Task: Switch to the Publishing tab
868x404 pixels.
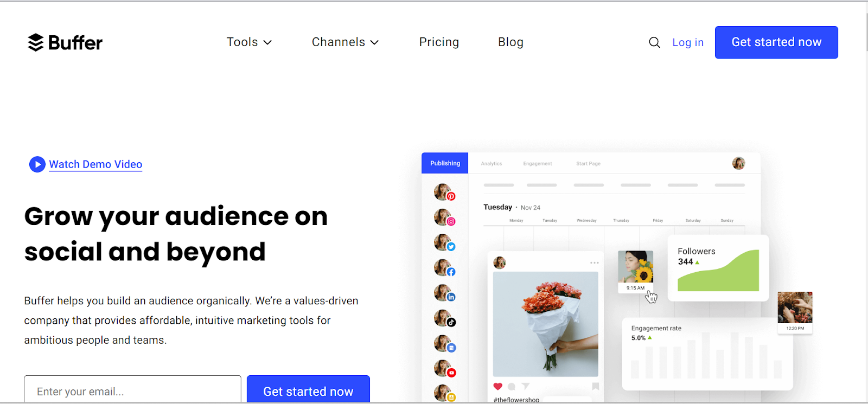Action: [x=445, y=163]
